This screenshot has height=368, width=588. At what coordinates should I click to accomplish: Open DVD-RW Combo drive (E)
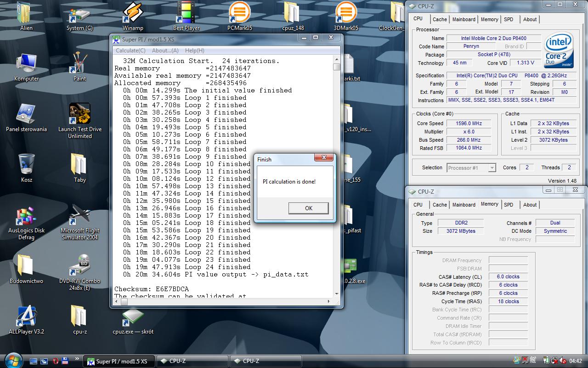coord(80,273)
